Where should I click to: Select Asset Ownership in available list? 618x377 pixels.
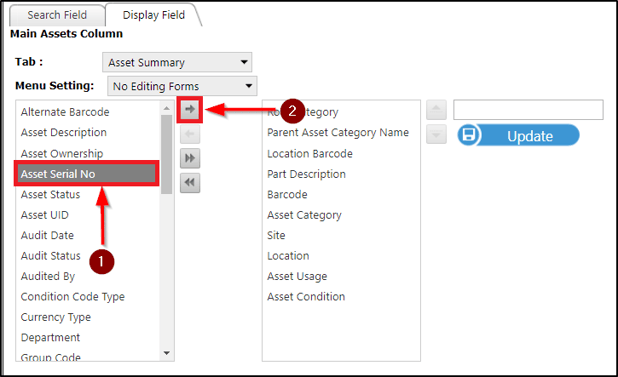coord(62,153)
